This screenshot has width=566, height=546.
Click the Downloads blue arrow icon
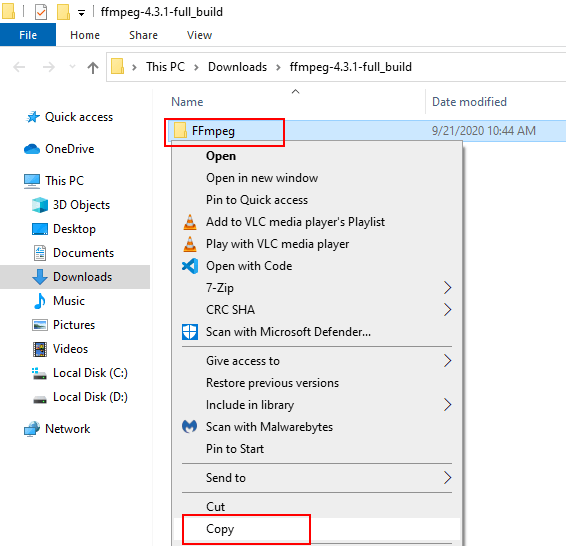click(40, 277)
